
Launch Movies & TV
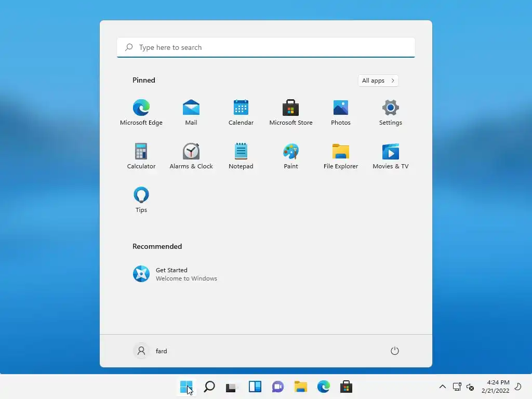click(x=391, y=156)
